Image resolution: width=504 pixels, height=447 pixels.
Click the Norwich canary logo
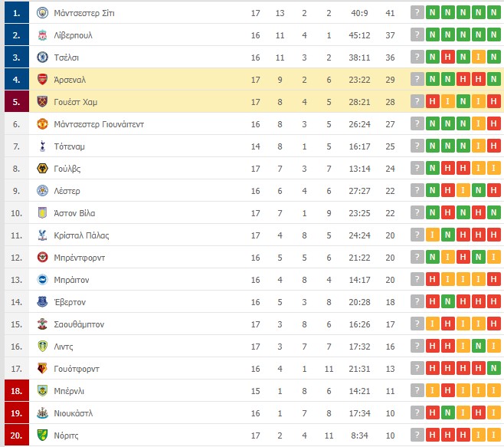point(42,435)
